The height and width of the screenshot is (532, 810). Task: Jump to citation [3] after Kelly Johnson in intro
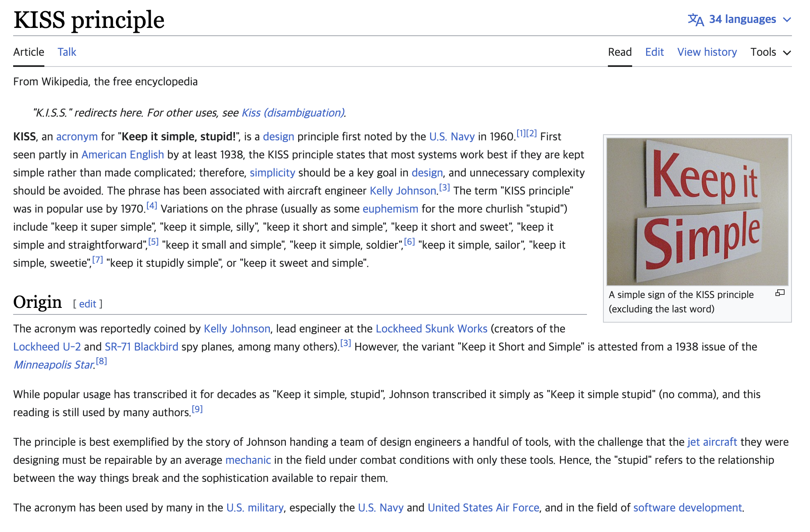445,188
